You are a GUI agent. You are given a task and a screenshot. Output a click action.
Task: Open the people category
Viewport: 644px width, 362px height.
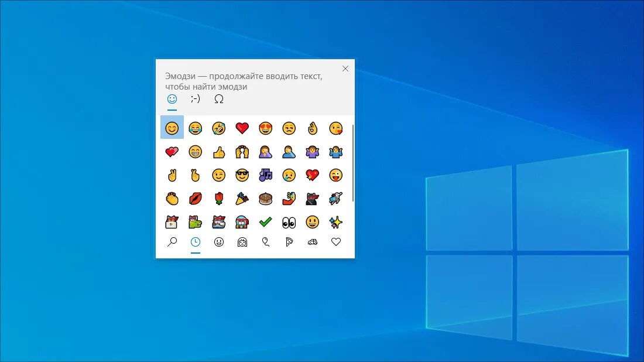(x=242, y=241)
